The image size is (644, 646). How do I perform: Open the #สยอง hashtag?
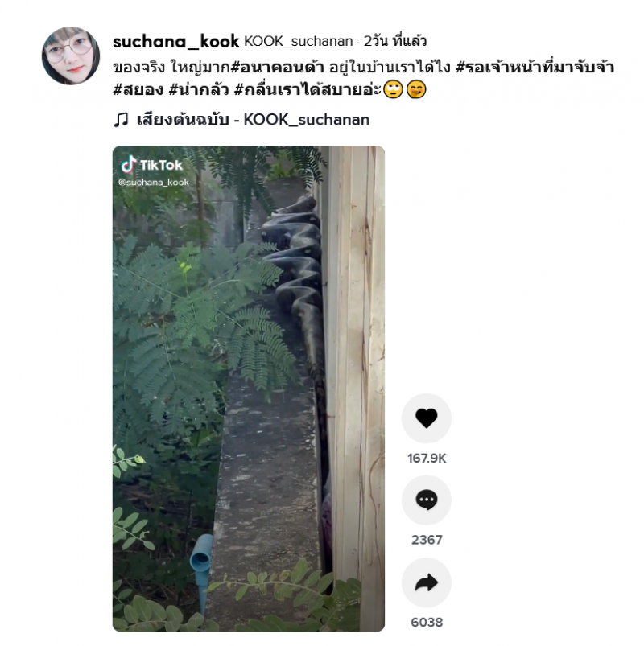(x=138, y=89)
